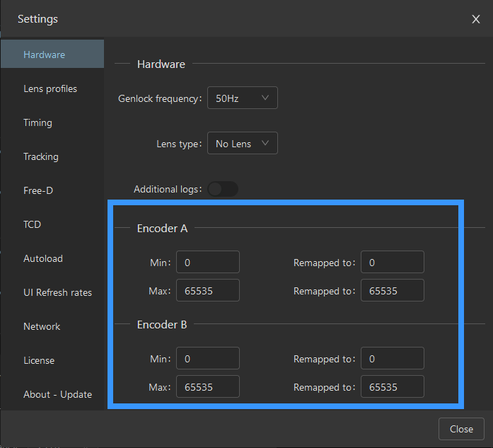Open the Genlock frequency dropdown
493x448 pixels.
(x=242, y=98)
